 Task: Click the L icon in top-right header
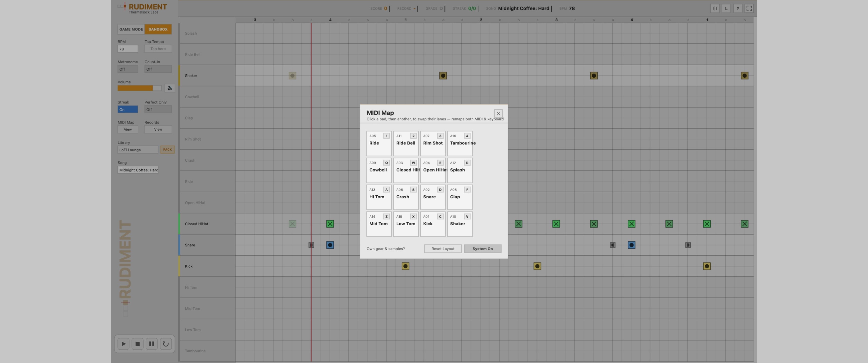726,8
